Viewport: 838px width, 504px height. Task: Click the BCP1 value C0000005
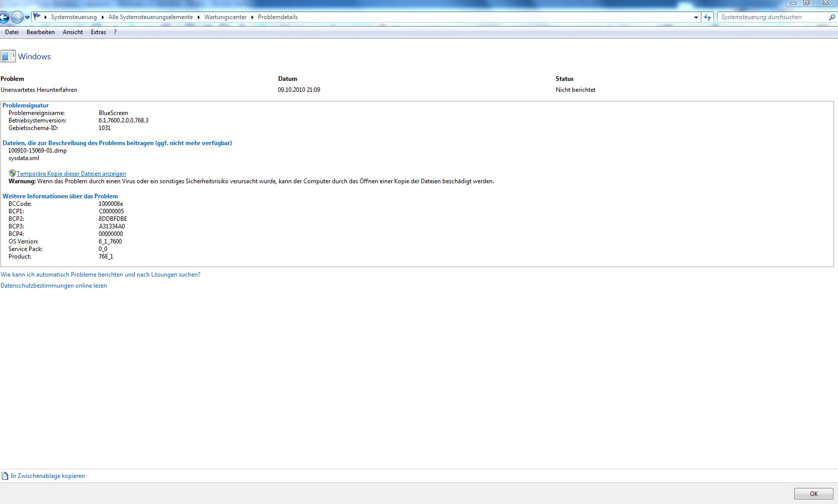(111, 211)
